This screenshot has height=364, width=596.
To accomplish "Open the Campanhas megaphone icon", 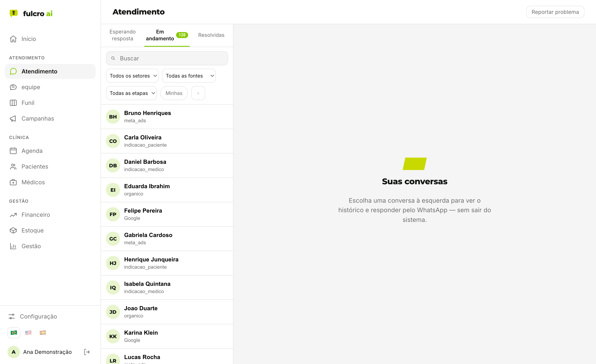I will (13, 119).
